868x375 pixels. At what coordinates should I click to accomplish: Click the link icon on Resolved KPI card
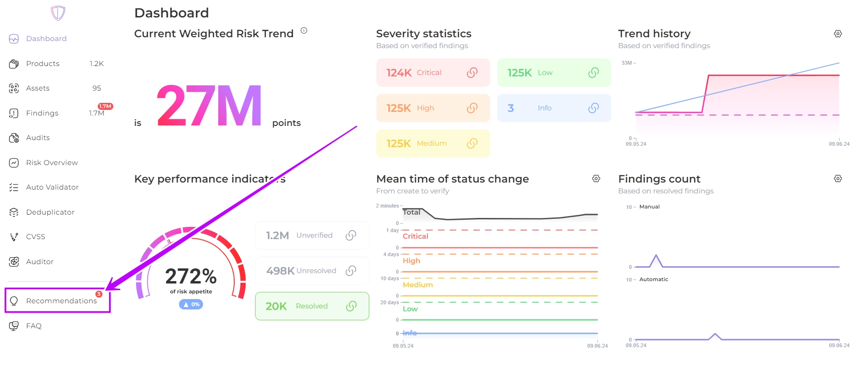coord(351,306)
